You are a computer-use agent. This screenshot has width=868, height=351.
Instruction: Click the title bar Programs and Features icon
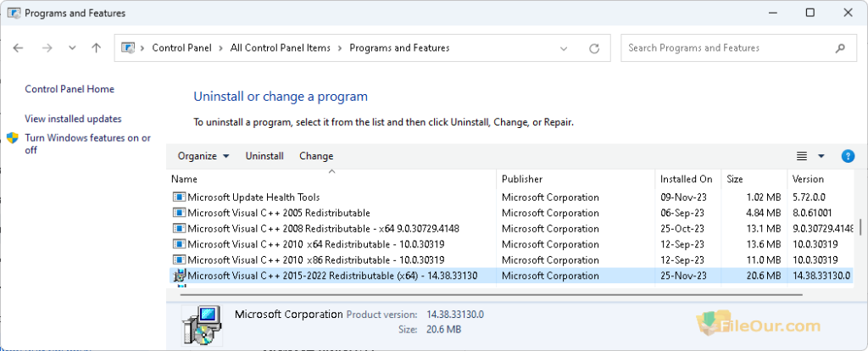click(14, 14)
